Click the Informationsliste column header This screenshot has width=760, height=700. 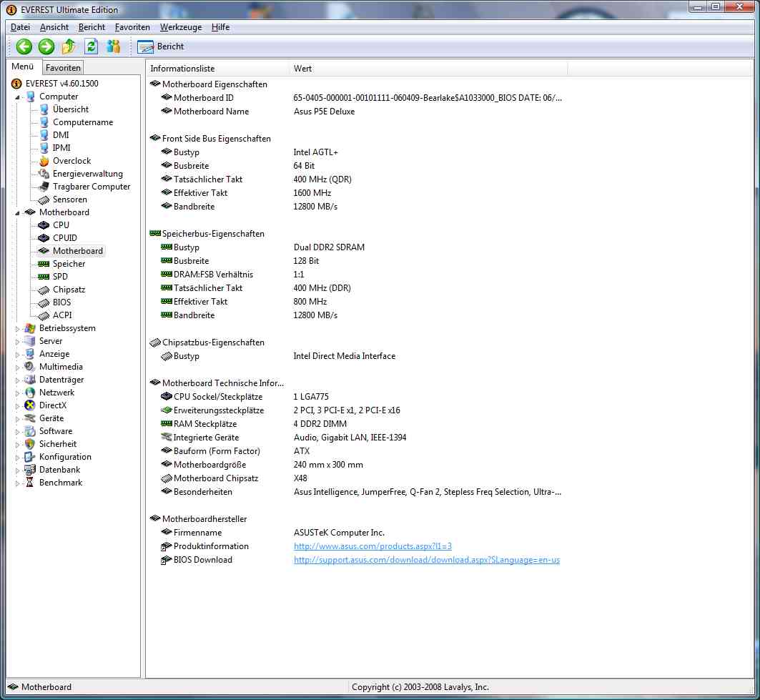coord(217,69)
